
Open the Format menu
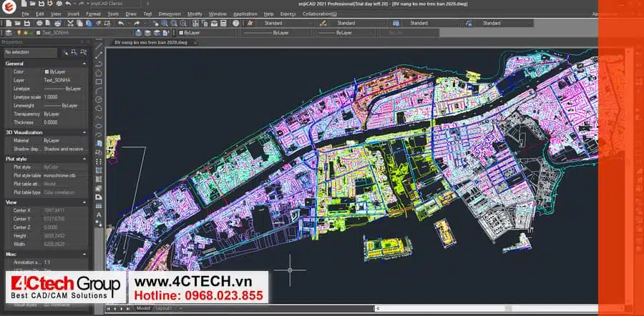coord(93,14)
